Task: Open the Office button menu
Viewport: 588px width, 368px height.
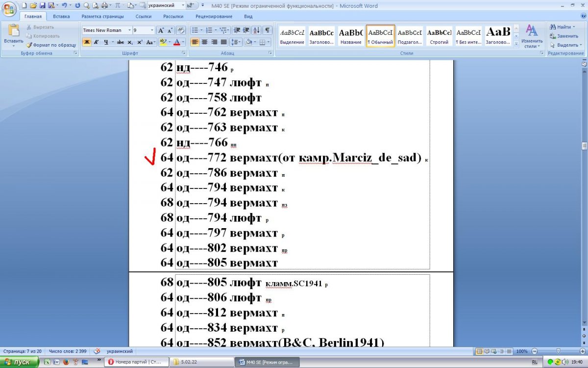Action: [9, 8]
